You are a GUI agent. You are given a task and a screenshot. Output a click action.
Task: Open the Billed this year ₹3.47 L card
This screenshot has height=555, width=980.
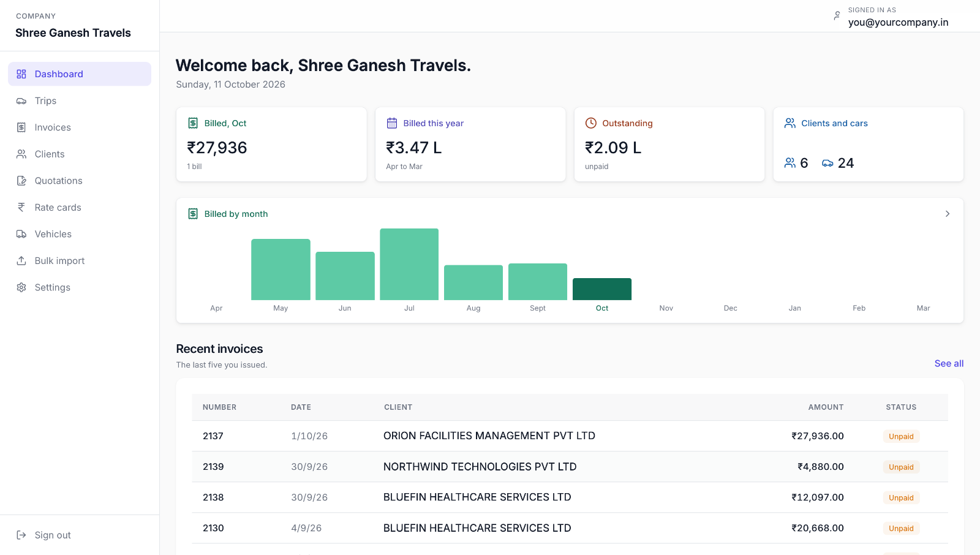click(x=470, y=145)
